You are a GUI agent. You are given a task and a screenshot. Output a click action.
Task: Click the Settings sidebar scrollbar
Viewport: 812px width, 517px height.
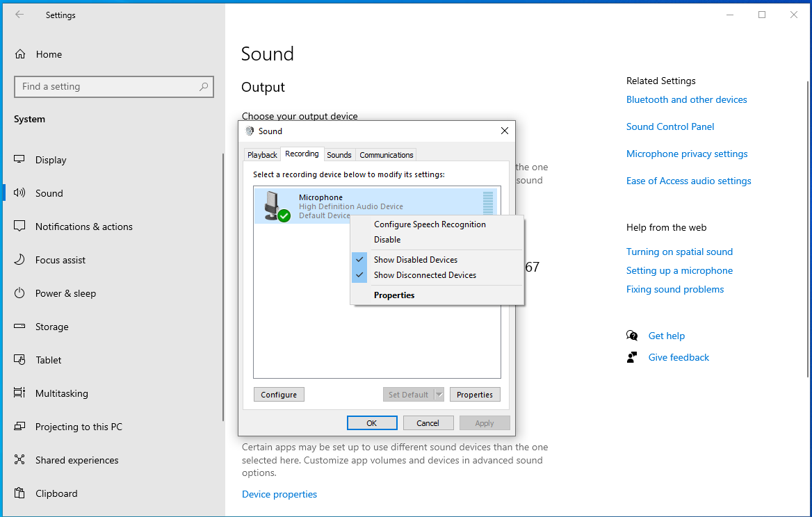[x=223, y=287]
